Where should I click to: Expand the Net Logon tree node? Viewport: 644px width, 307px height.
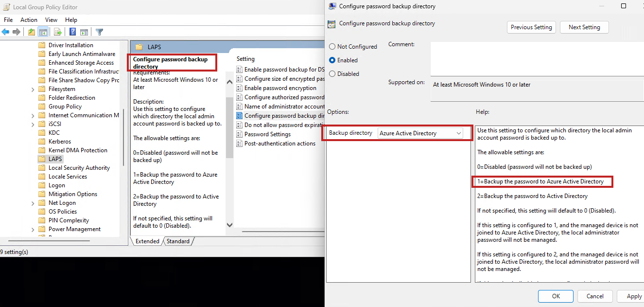click(33, 203)
